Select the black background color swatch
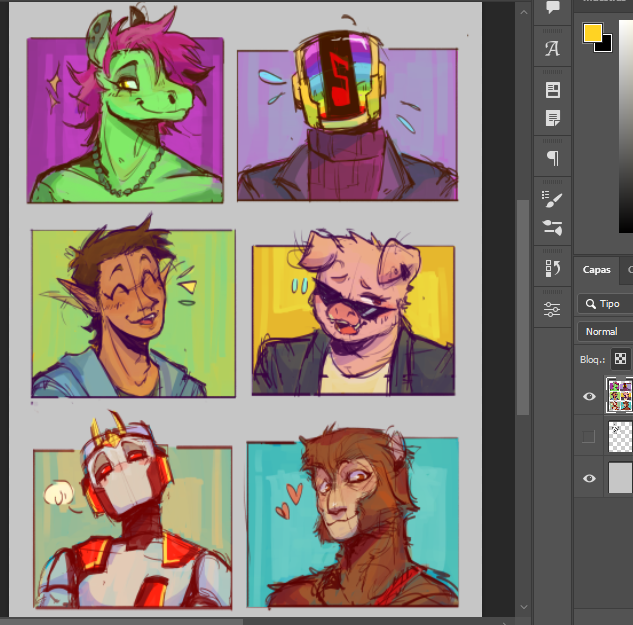Image resolution: width=633 pixels, height=625 pixels. [x=606, y=45]
